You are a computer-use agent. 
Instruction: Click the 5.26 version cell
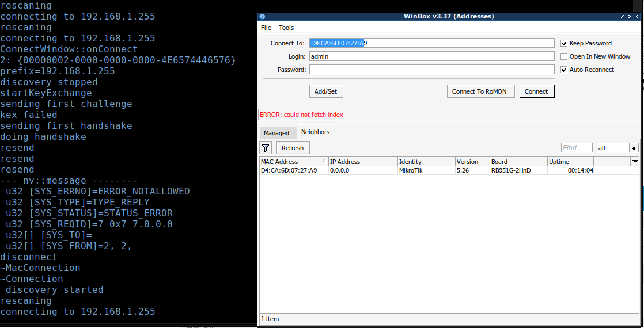472,170
